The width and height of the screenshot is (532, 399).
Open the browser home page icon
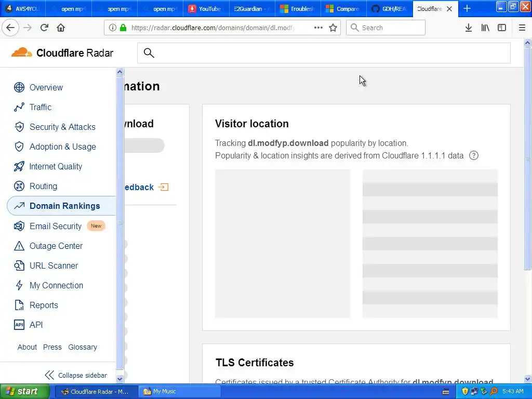[x=61, y=28]
